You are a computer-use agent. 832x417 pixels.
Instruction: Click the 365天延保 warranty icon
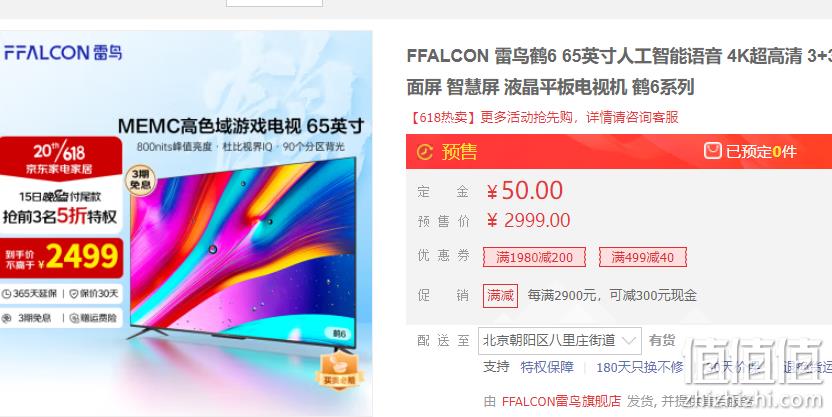point(6,294)
